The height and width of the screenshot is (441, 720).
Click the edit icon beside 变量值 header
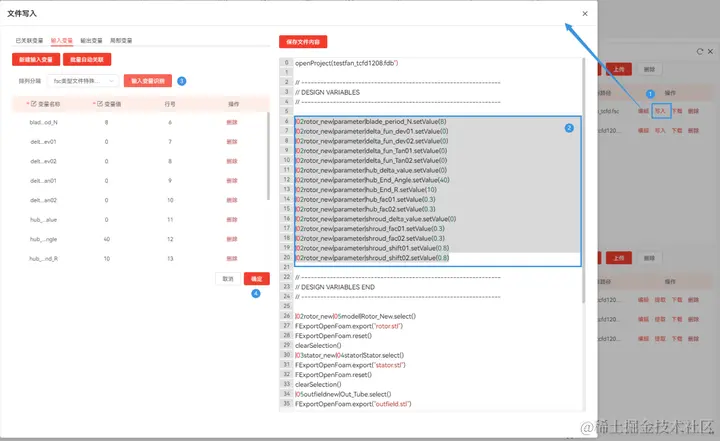[x=100, y=104]
